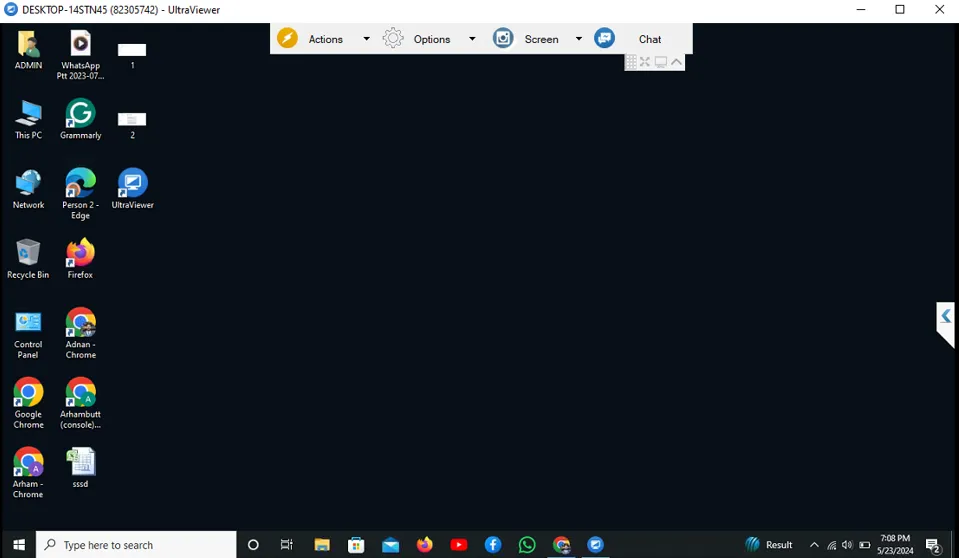Screen dimensions: 959x558
Task: Select the desktop file named 1
Action: [x=132, y=55]
